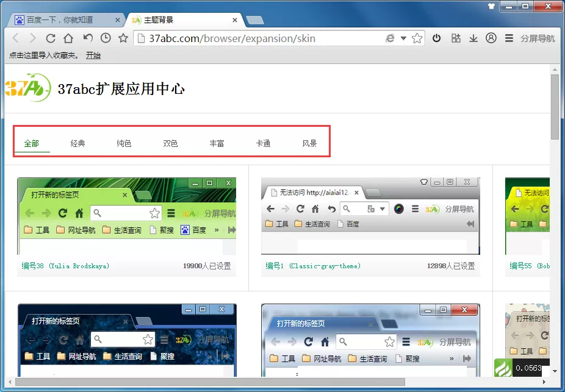
Task: Click the 主题背景 tab title
Action: [159, 20]
